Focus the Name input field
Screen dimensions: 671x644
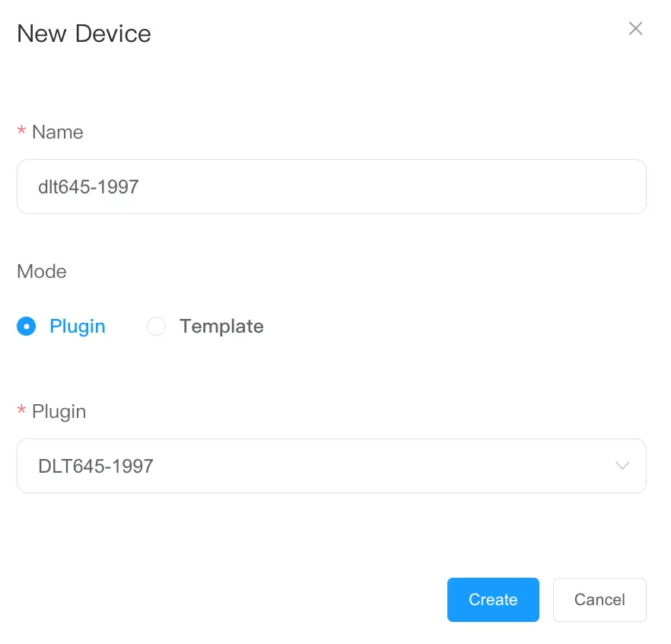(331, 187)
